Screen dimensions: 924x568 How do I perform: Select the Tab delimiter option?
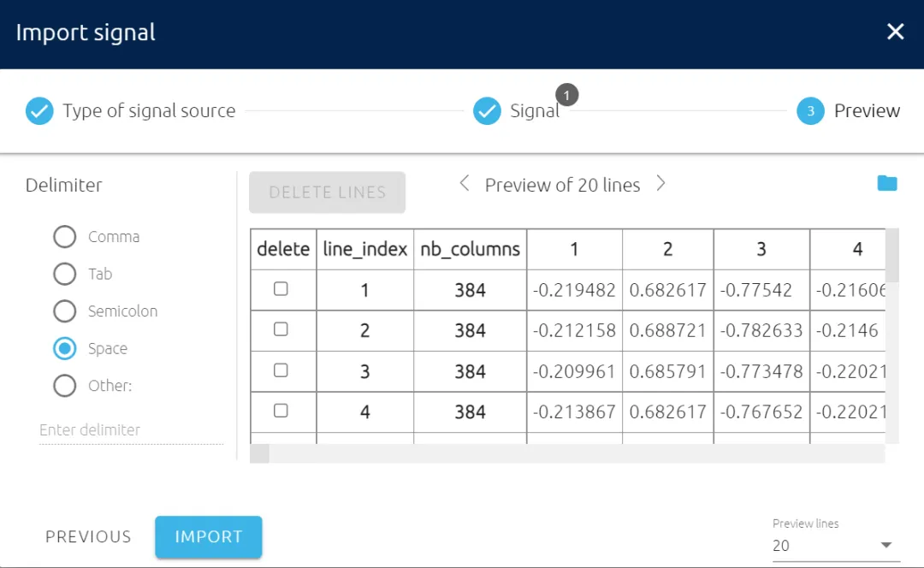pos(65,274)
